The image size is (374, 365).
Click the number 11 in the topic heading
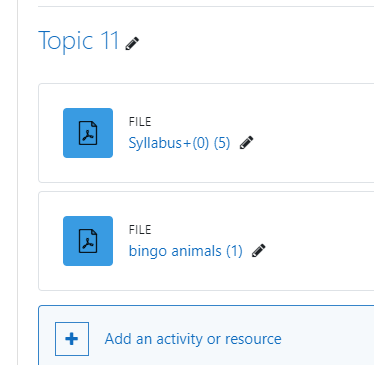(x=110, y=41)
